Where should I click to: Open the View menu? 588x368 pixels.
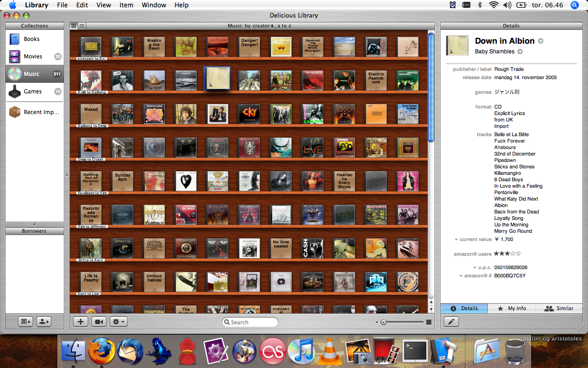(x=104, y=5)
